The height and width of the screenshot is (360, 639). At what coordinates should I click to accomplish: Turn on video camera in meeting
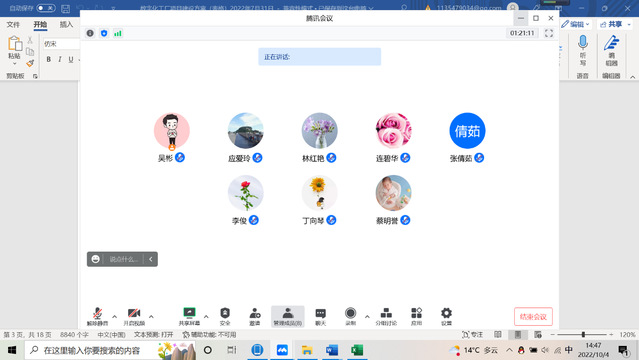pos(134,316)
